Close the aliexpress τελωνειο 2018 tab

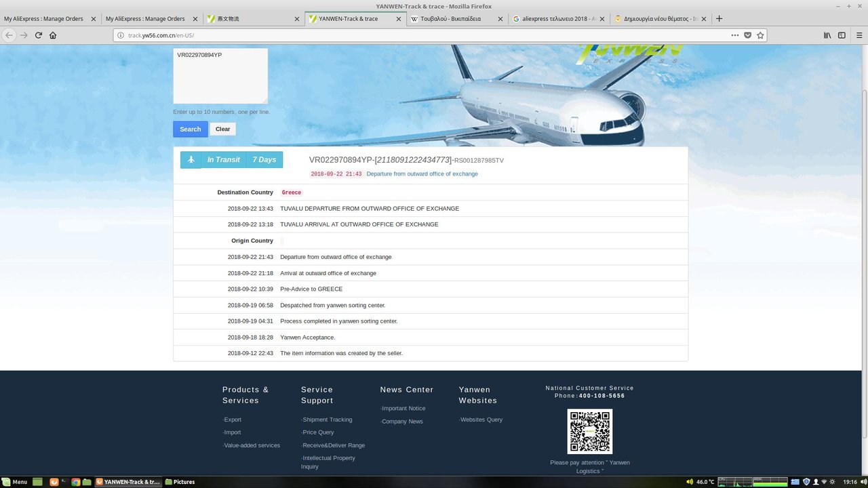point(601,19)
